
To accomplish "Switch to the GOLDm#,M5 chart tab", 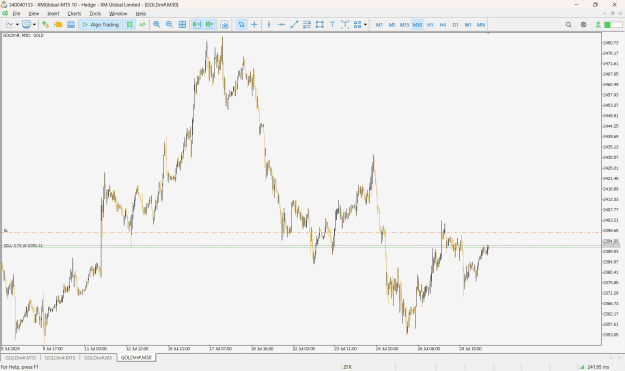I will (98, 358).
